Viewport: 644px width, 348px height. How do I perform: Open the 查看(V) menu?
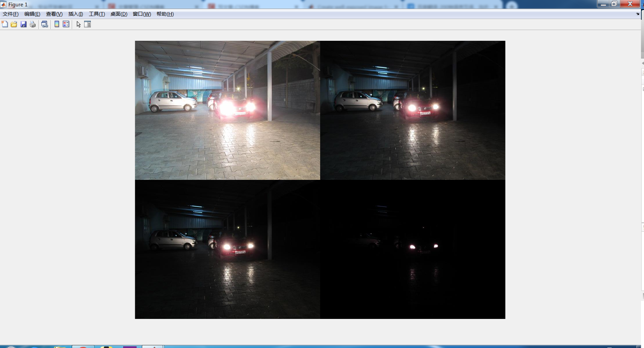53,14
